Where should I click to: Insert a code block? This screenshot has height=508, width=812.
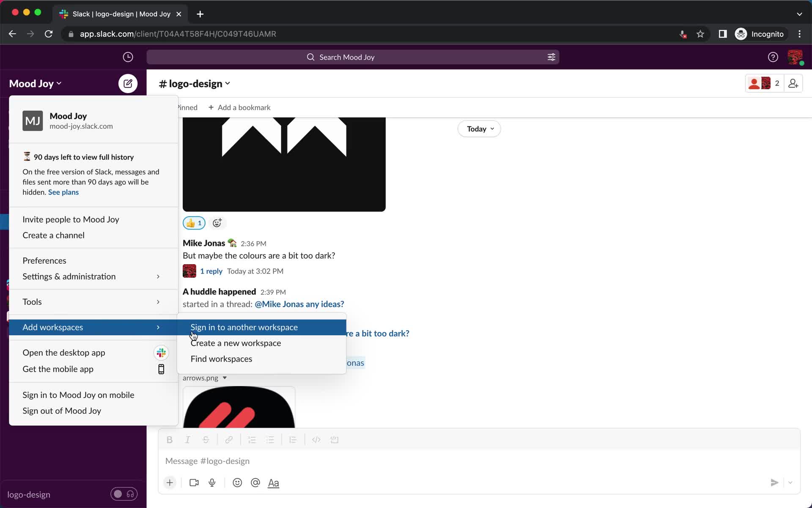(x=335, y=440)
